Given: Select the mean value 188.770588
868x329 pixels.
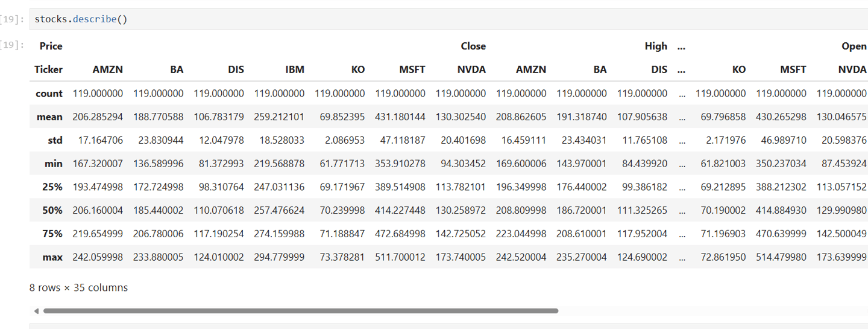Looking at the screenshot, I should [x=159, y=117].
